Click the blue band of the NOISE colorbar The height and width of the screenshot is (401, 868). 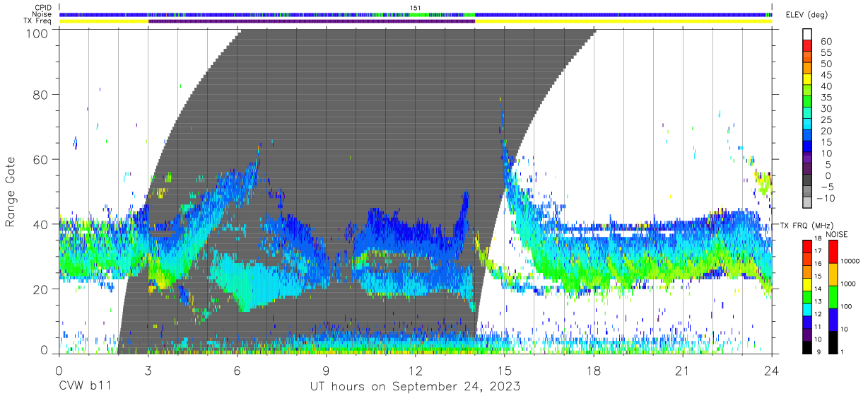click(833, 320)
